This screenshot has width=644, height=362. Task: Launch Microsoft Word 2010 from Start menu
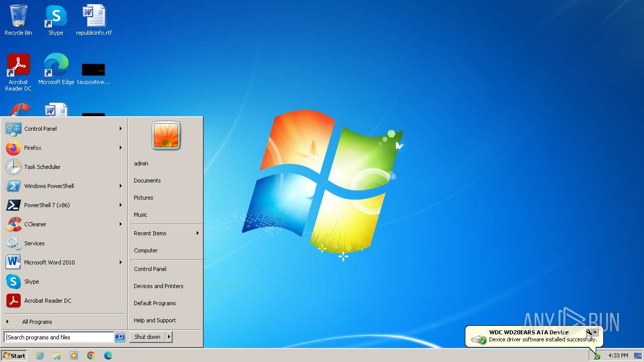point(64,262)
